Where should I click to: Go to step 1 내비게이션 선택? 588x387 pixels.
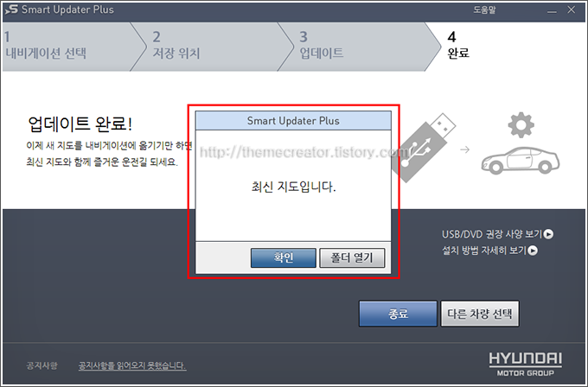coord(67,47)
